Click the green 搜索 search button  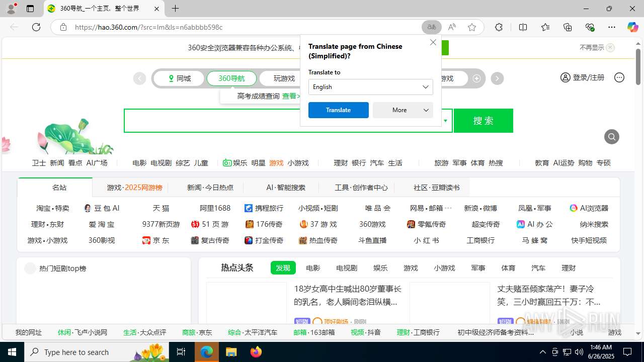(x=483, y=121)
